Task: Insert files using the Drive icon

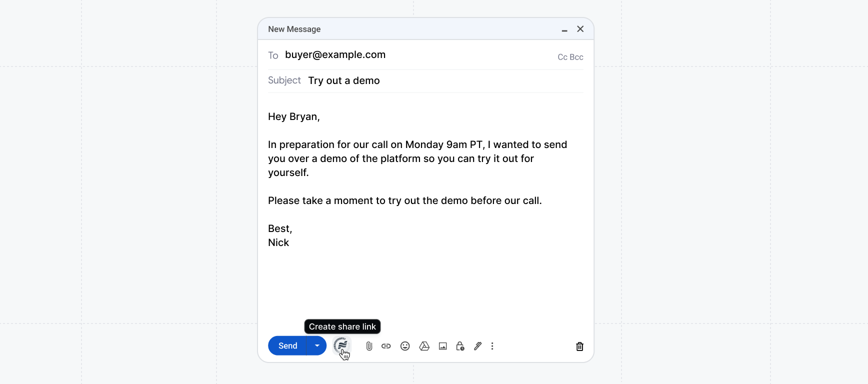Action: coord(424,346)
